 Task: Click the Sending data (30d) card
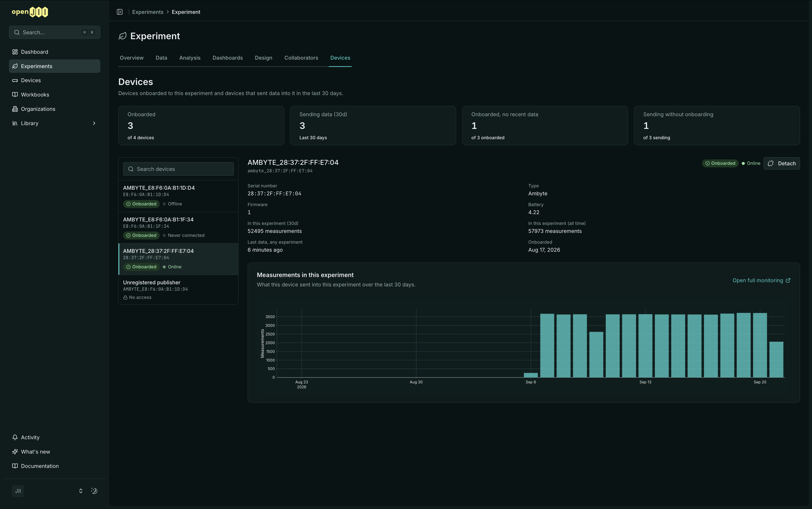[373, 126]
